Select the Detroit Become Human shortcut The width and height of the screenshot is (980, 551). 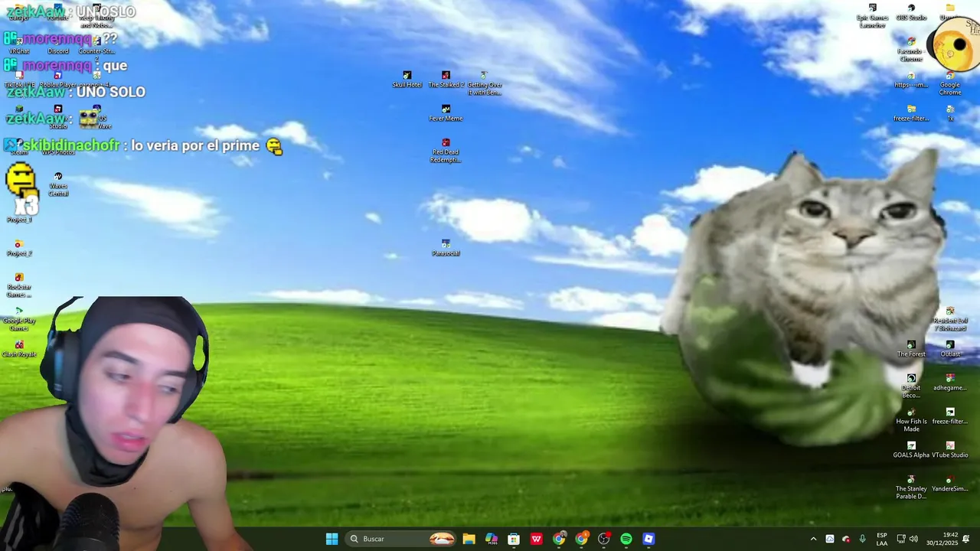(911, 386)
